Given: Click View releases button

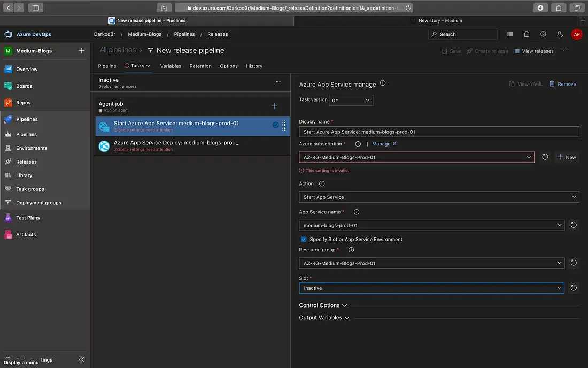Looking at the screenshot, I should click(533, 51).
